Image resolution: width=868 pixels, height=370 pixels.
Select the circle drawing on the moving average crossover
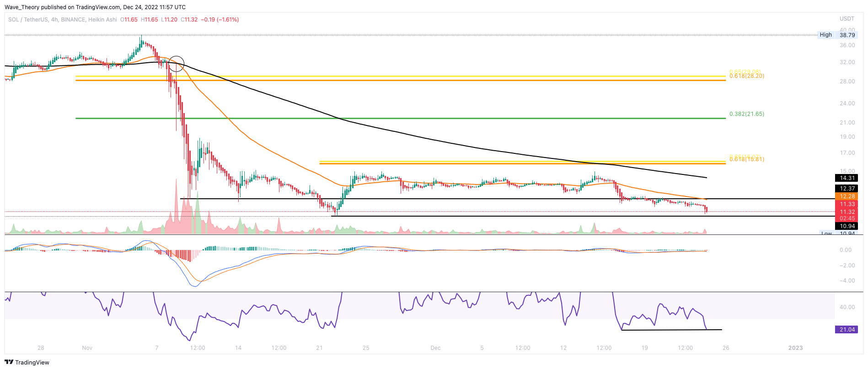(x=177, y=64)
